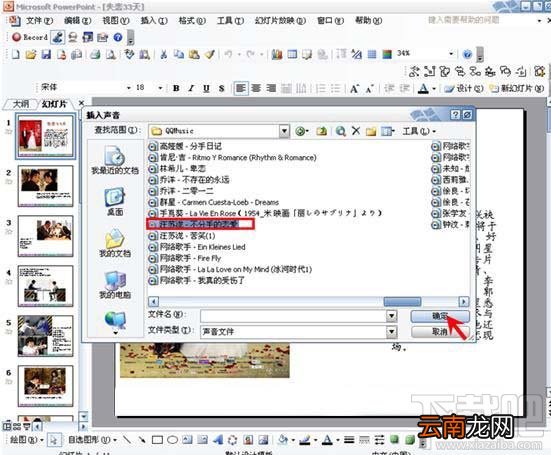This screenshot has width=551, height=455.
Task: Click the blue Help question icon by Record
Action: 118,37
